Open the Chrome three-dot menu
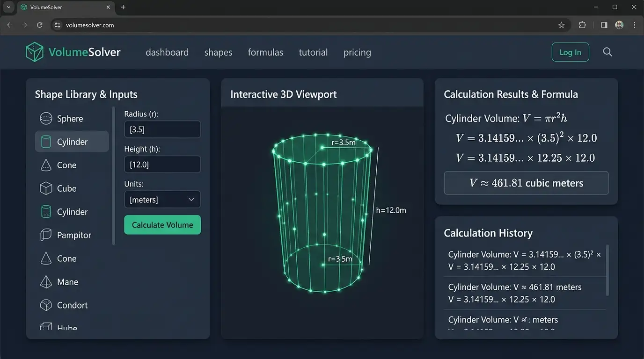 pyautogui.click(x=635, y=25)
